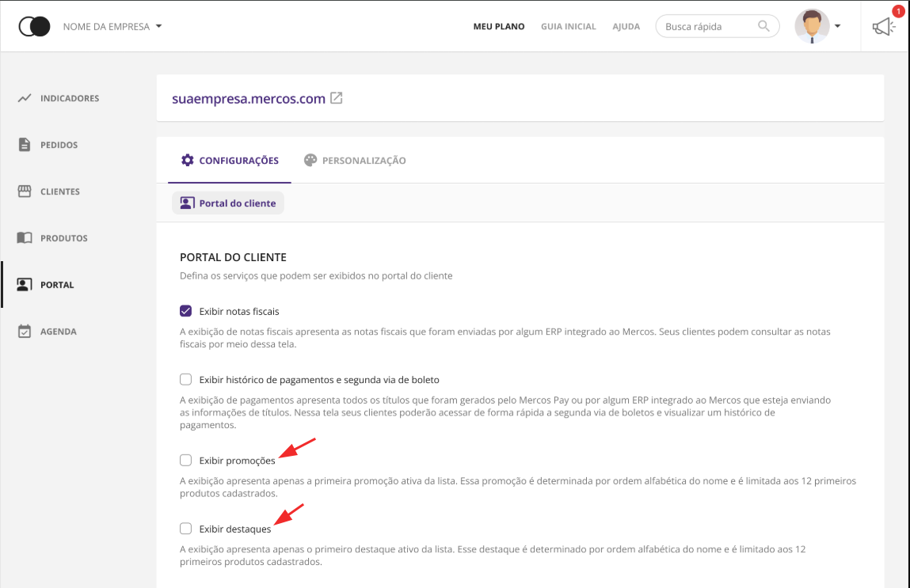This screenshot has height=588, width=910.
Task: Click the Agenda calendar icon in sidebar
Action: point(25,332)
